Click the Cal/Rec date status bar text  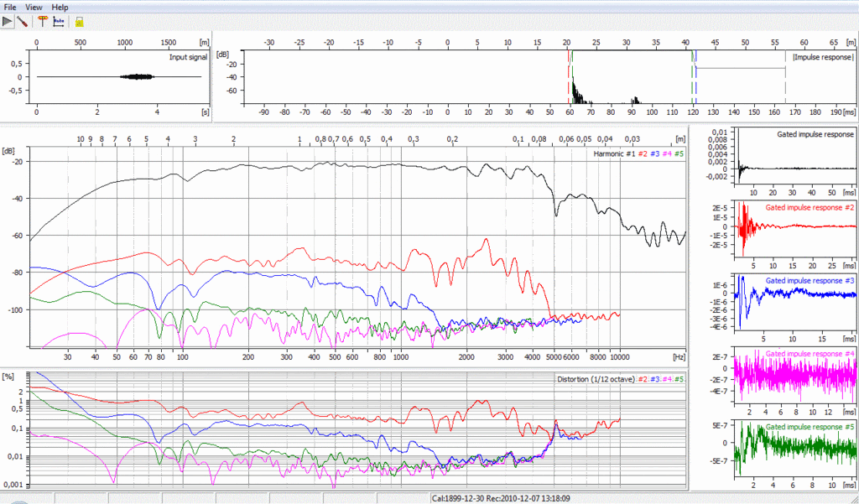501,498
